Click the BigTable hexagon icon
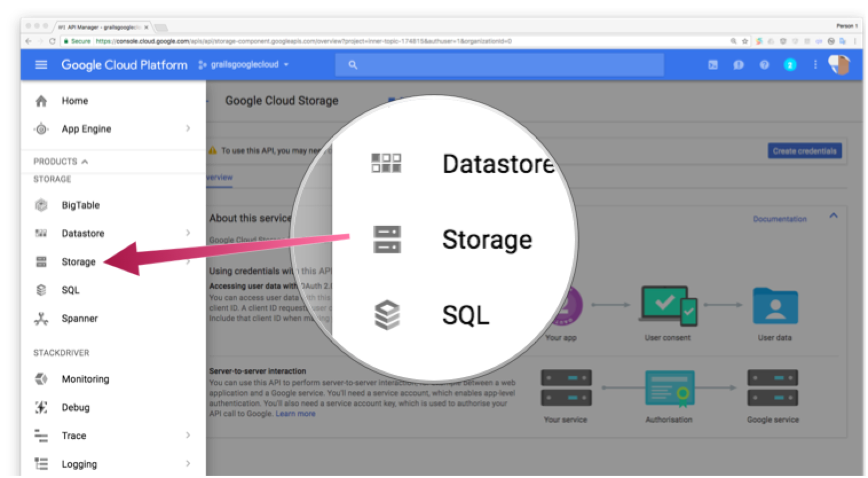The width and height of the screenshot is (868, 478). (x=41, y=205)
